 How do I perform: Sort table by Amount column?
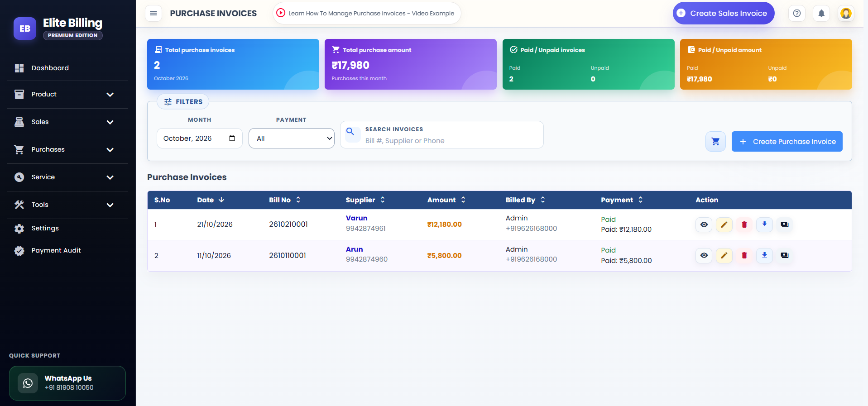pos(446,200)
